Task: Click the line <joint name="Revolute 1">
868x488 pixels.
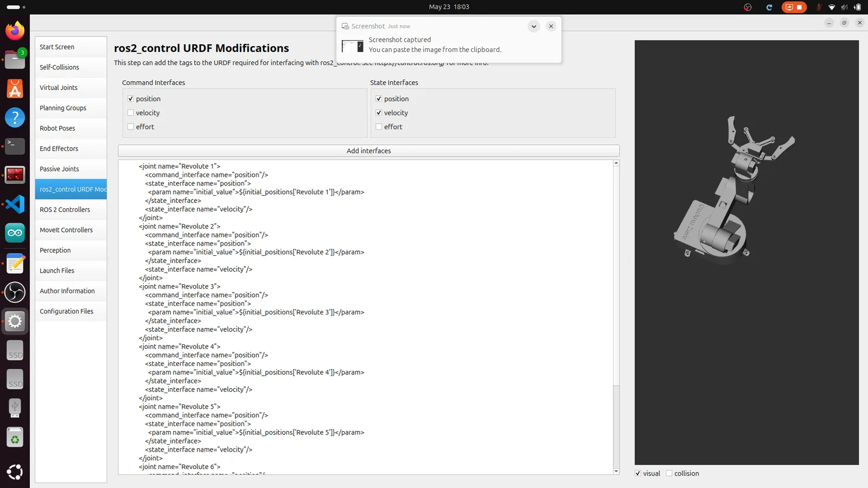Action: (180, 166)
